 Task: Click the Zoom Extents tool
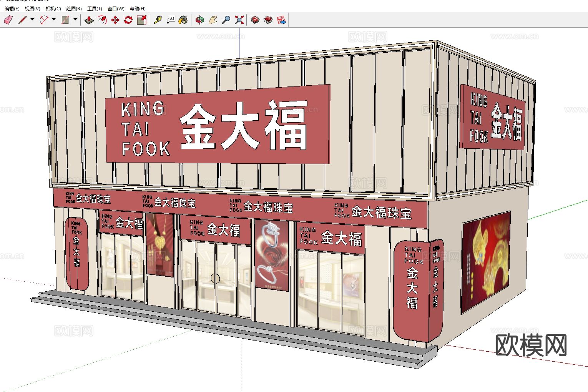tap(239, 20)
